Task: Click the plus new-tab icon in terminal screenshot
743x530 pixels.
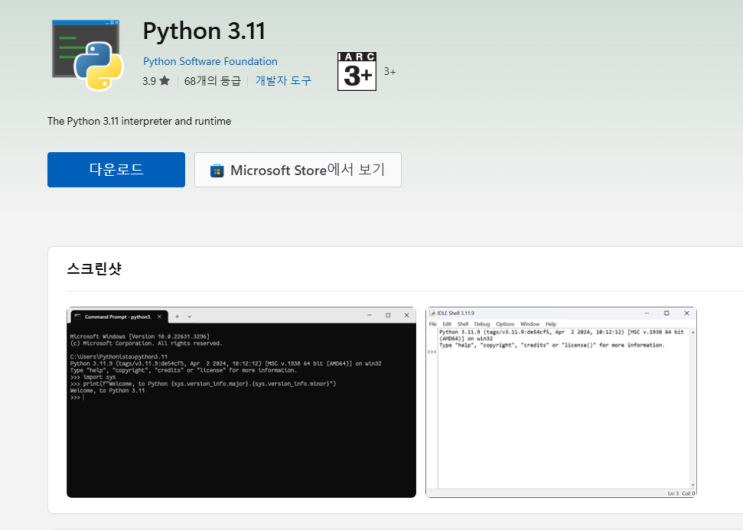Action: (x=178, y=315)
